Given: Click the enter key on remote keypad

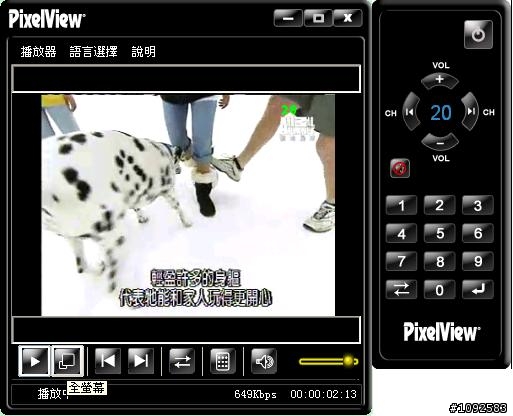Looking at the screenshot, I should pos(478,289).
